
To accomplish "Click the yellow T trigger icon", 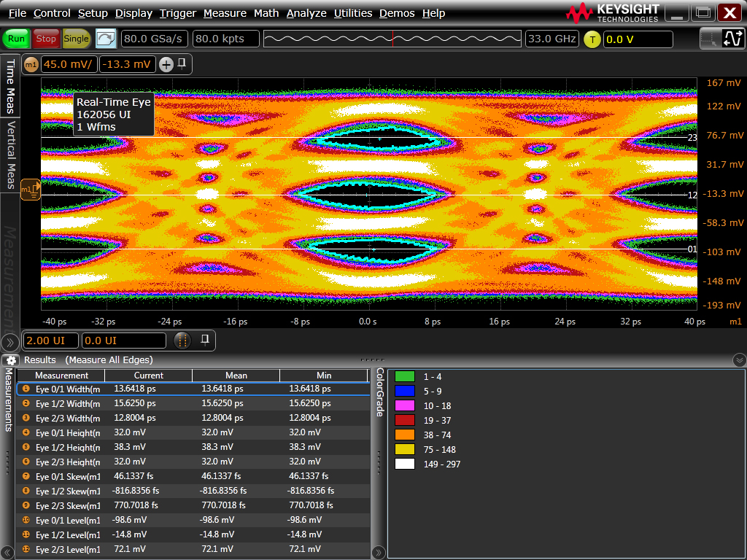I will [x=592, y=39].
